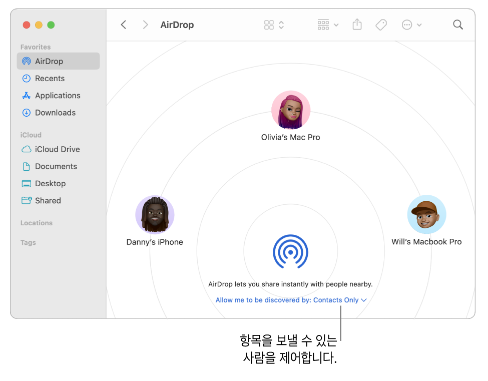Click the Olivia's Mac Pro label
The image size is (488, 381).
pyautogui.click(x=291, y=137)
